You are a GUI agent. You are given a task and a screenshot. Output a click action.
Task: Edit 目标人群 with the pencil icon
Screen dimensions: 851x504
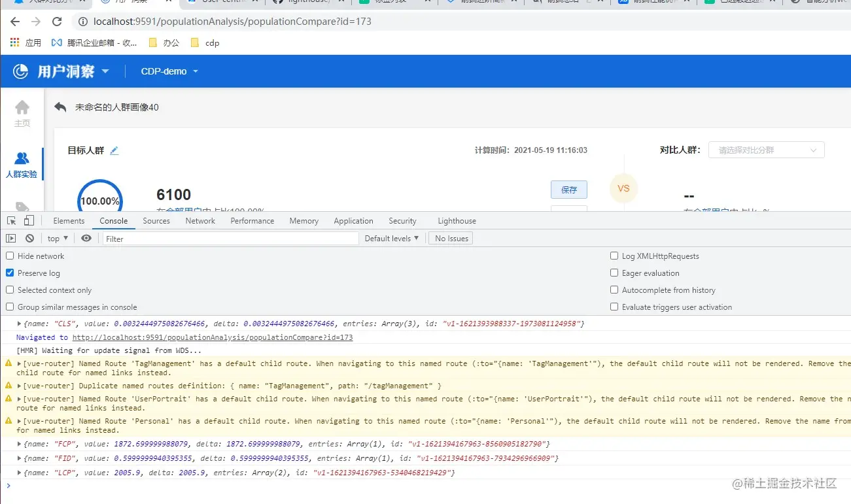pos(114,150)
